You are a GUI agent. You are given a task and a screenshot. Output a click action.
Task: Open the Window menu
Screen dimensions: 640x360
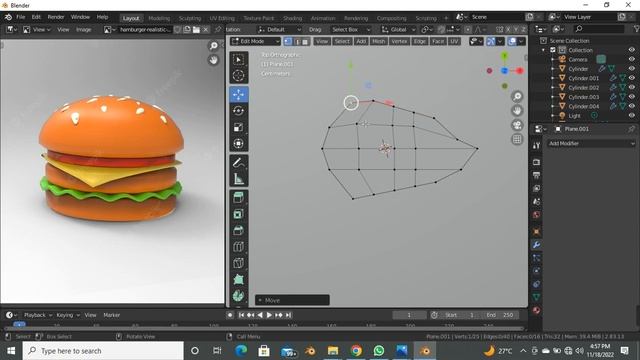80,17
